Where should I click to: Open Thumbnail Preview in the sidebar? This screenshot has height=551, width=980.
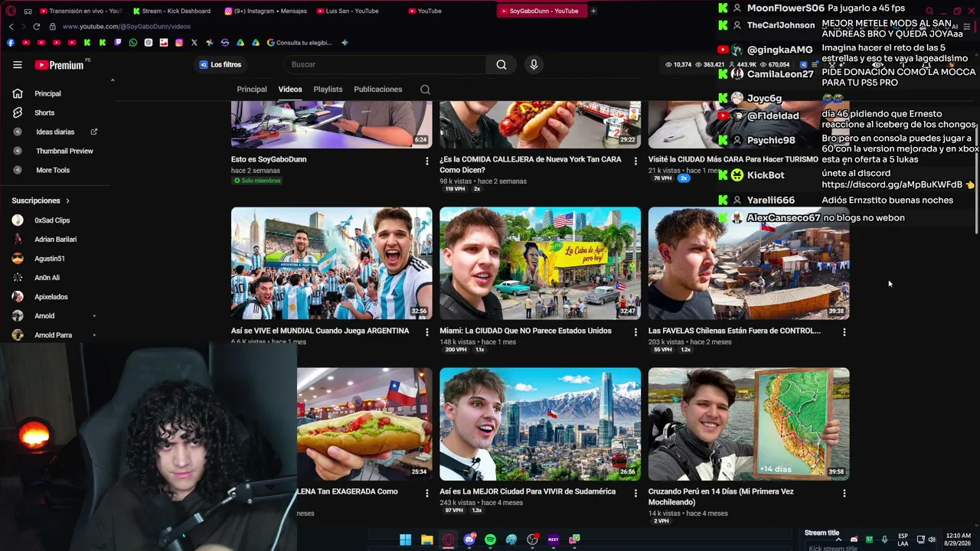click(64, 151)
